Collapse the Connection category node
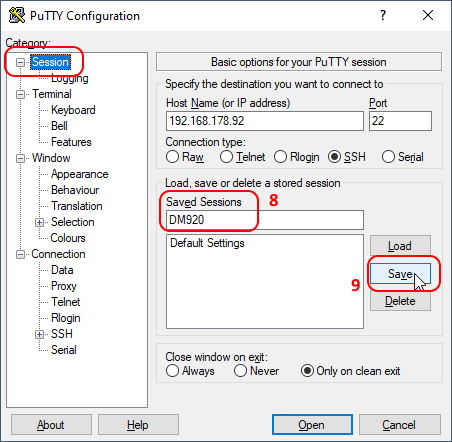The height and width of the screenshot is (442, 452). pos(21,255)
